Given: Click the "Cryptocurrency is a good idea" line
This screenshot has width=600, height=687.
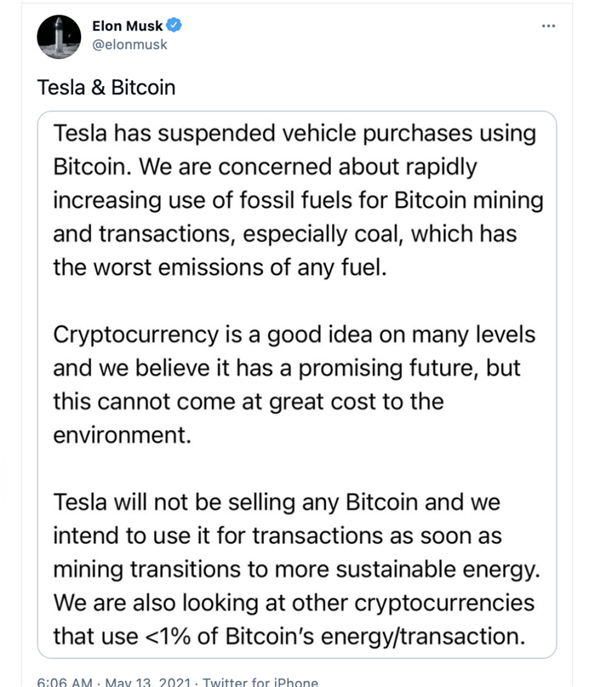Looking at the screenshot, I should [294, 335].
